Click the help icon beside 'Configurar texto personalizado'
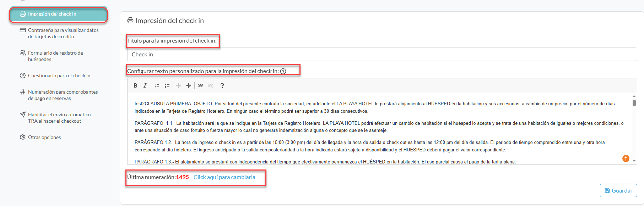The image size is (644, 206). pyautogui.click(x=283, y=71)
